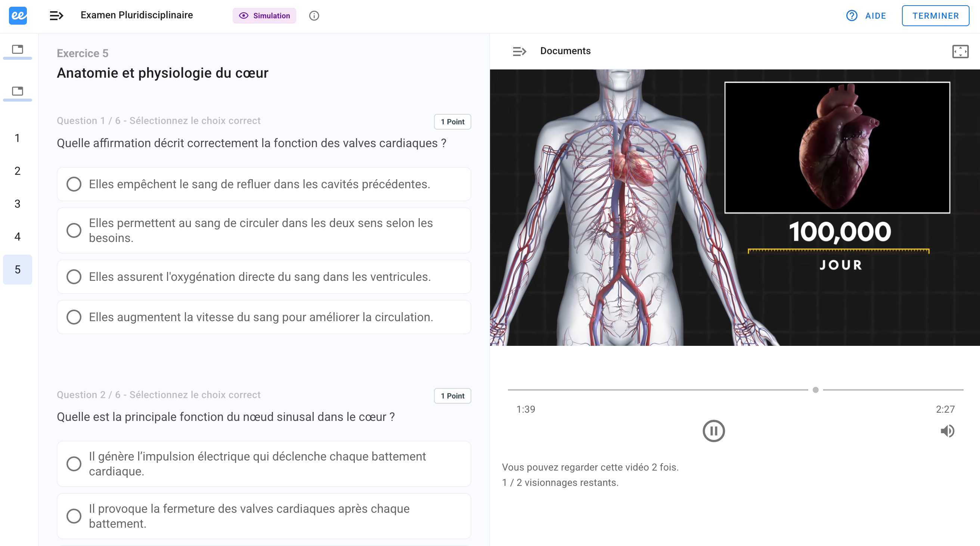Select 'Il génère l'impulsion électrique' answer
This screenshot has width=980, height=546.
264,464
